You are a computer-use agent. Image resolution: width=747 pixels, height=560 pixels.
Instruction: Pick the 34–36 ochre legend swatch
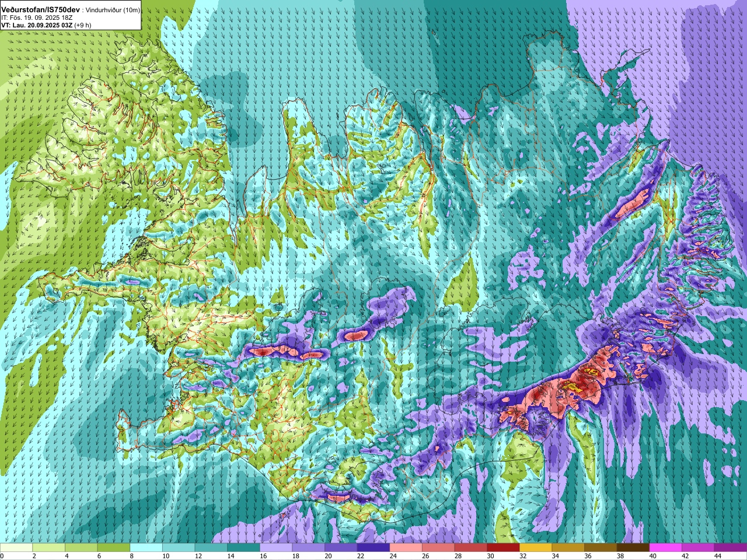568,548
